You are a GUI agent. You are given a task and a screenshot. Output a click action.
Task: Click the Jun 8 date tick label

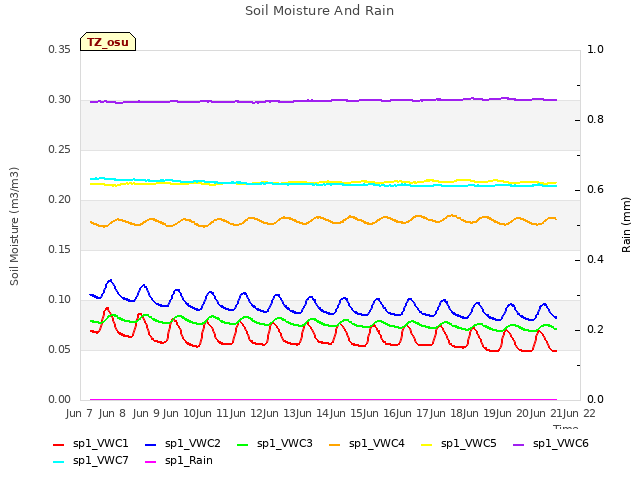(112, 413)
